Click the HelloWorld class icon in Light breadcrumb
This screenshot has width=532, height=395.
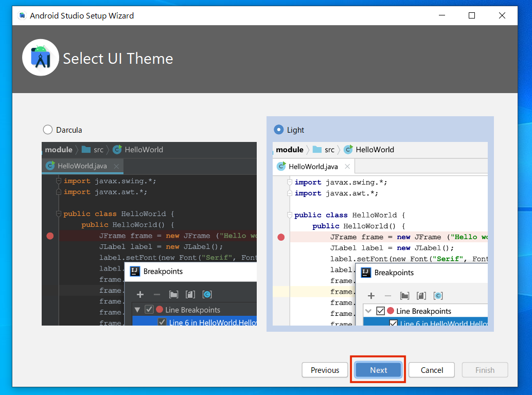tap(348, 150)
